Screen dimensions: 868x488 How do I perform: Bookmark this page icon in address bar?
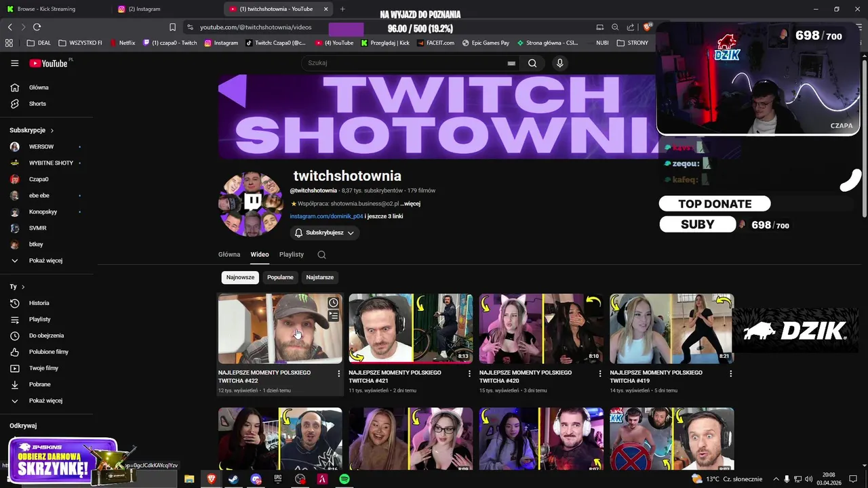pyautogui.click(x=172, y=27)
